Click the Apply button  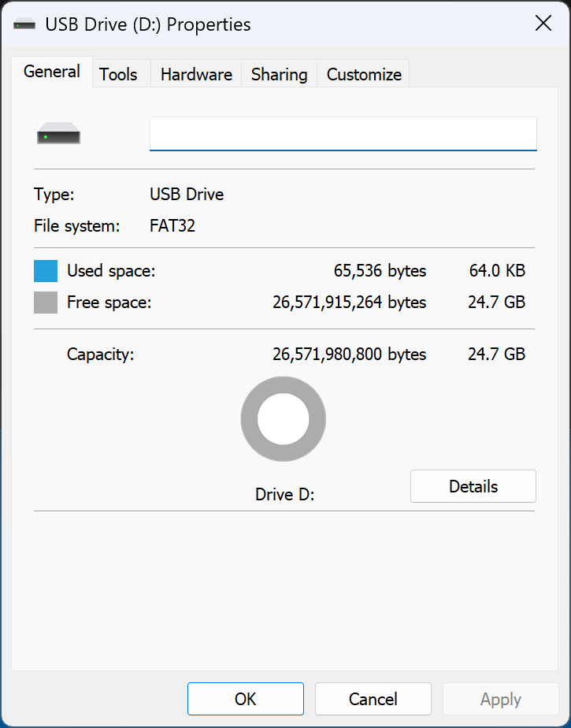click(500, 699)
